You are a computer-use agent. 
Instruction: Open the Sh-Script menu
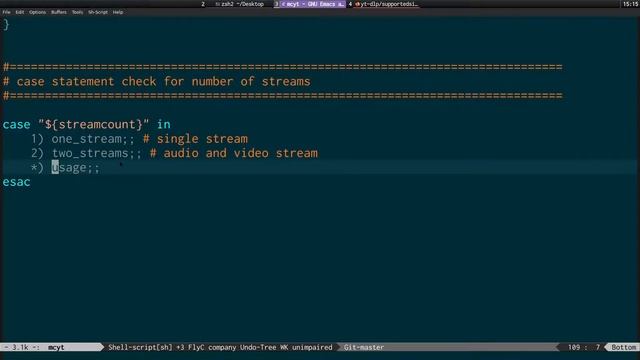click(x=98, y=12)
